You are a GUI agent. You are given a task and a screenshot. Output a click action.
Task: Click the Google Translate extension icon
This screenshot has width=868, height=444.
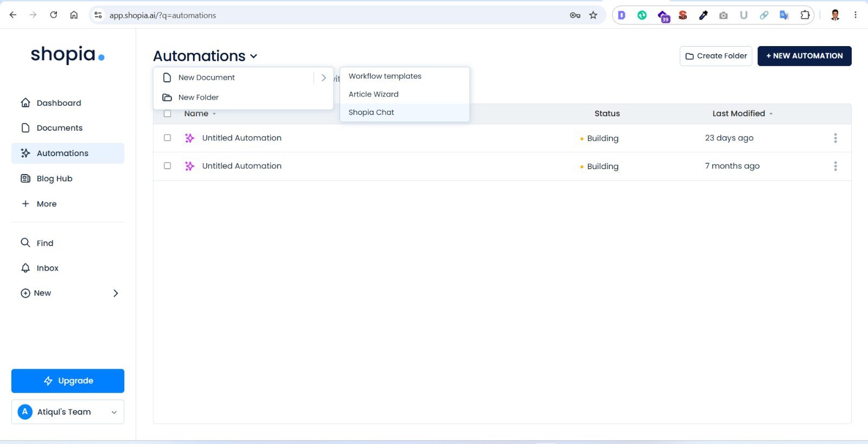pos(784,15)
